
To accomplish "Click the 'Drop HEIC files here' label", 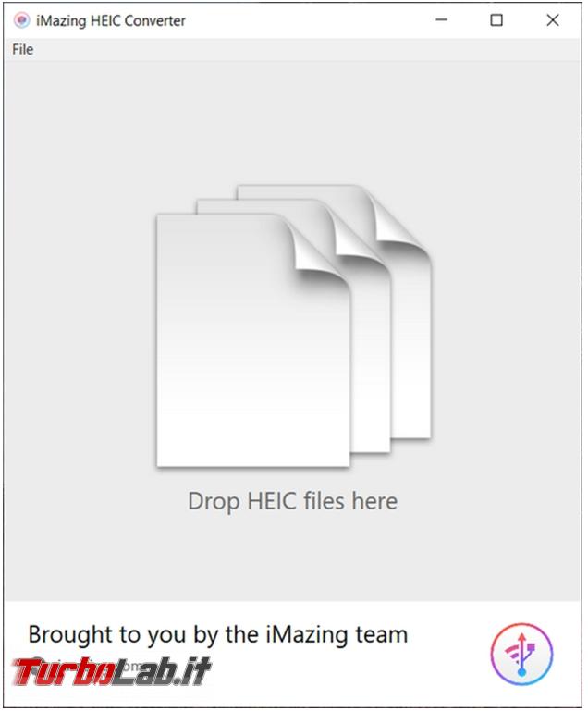I will coord(293,501).
